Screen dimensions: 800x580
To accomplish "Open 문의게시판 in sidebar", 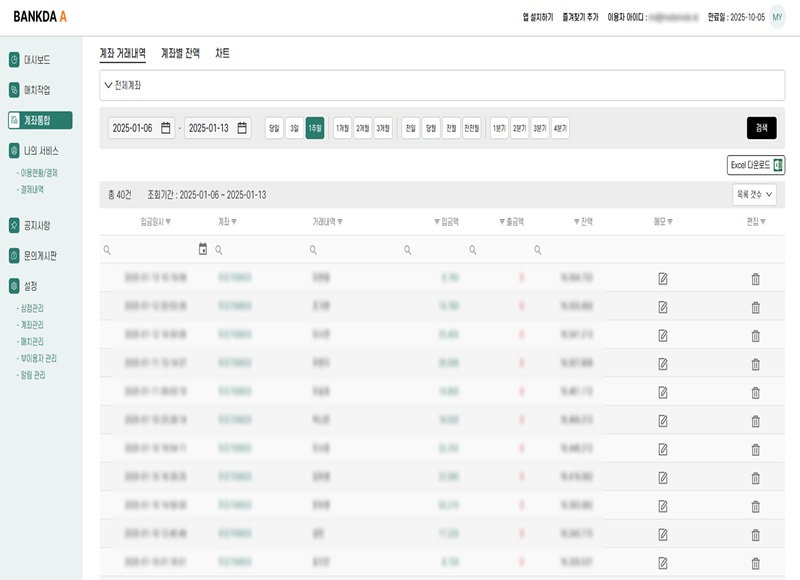I will coord(33,256).
